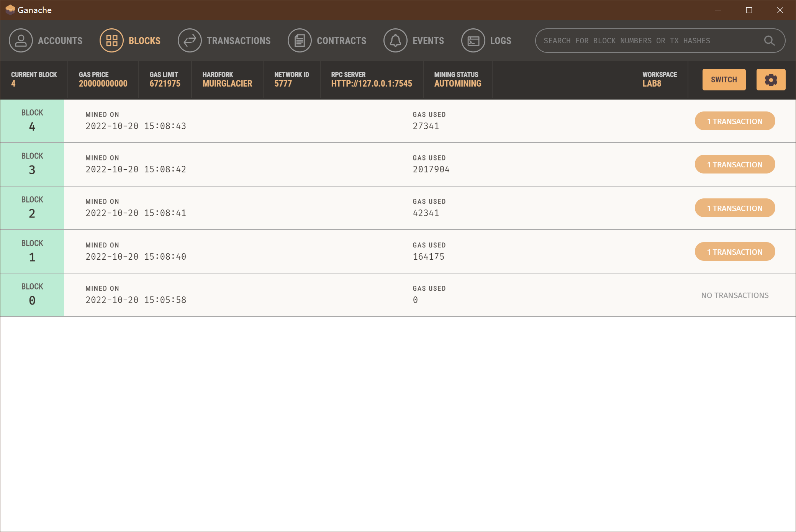Click mined date 2022-10-20 15:08:41

136,213
